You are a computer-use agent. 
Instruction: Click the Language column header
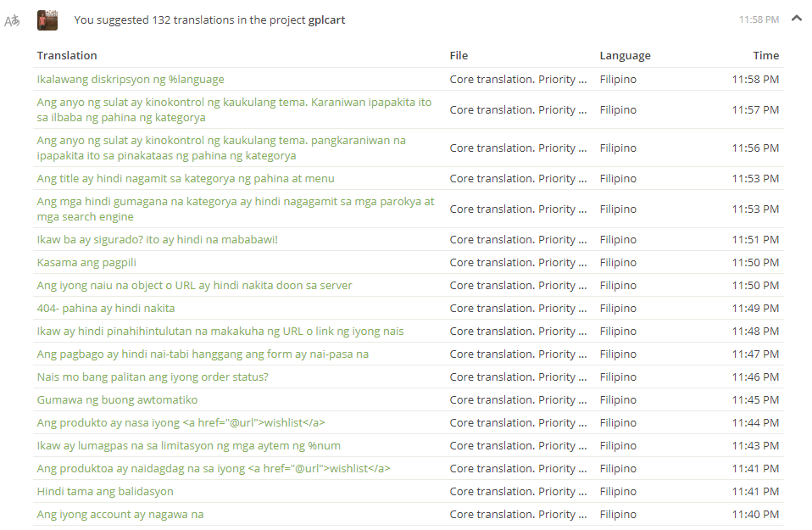[x=625, y=55]
